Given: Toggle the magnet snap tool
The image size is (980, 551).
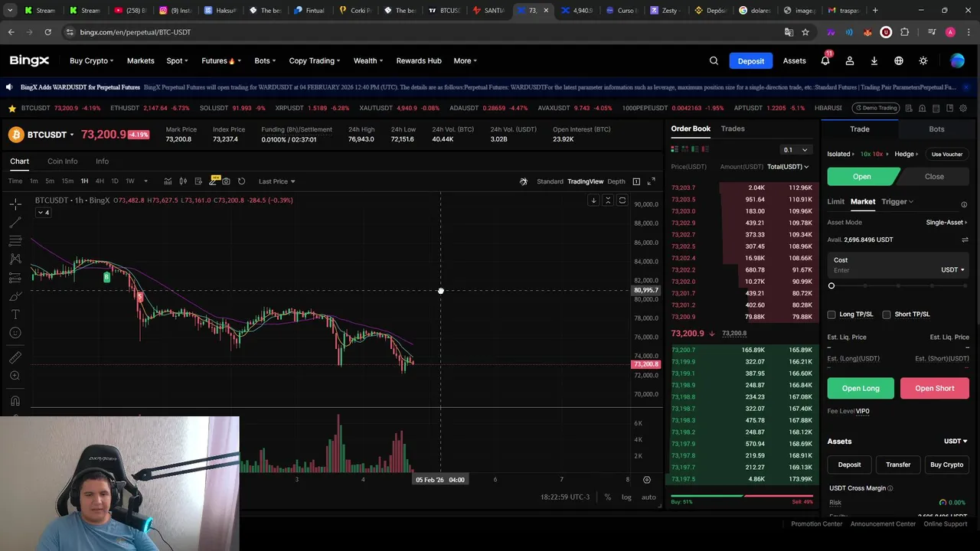Looking at the screenshot, I should tap(15, 400).
